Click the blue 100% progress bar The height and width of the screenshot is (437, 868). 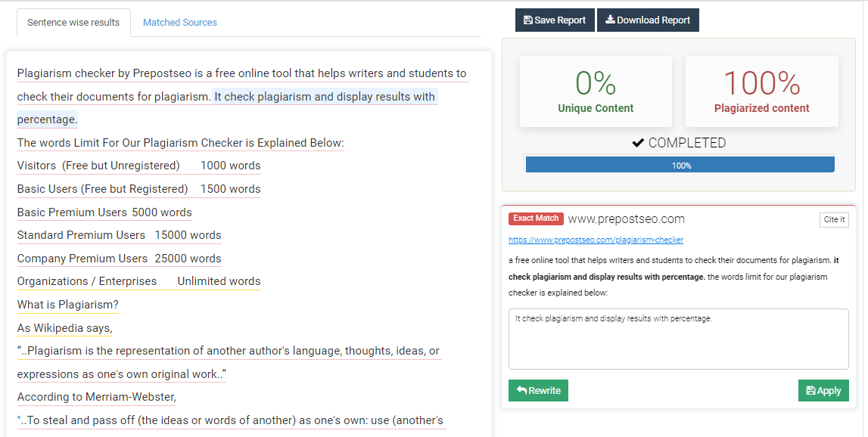pos(679,164)
